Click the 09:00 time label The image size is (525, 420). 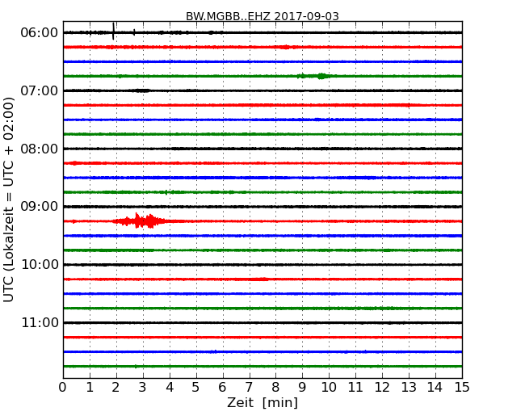click(x=40, y=207)
